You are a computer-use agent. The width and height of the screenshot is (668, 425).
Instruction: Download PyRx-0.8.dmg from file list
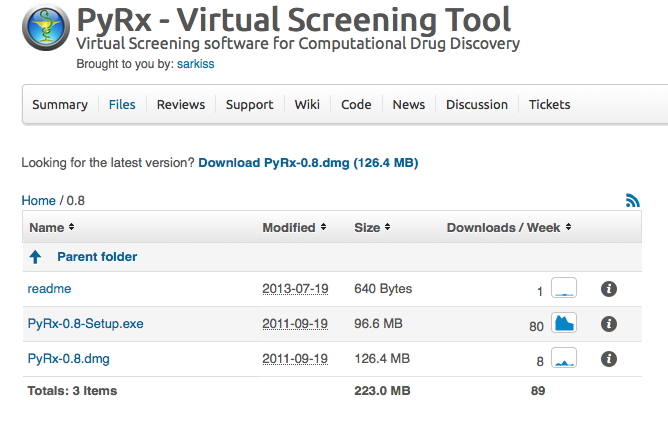[69, 359]
